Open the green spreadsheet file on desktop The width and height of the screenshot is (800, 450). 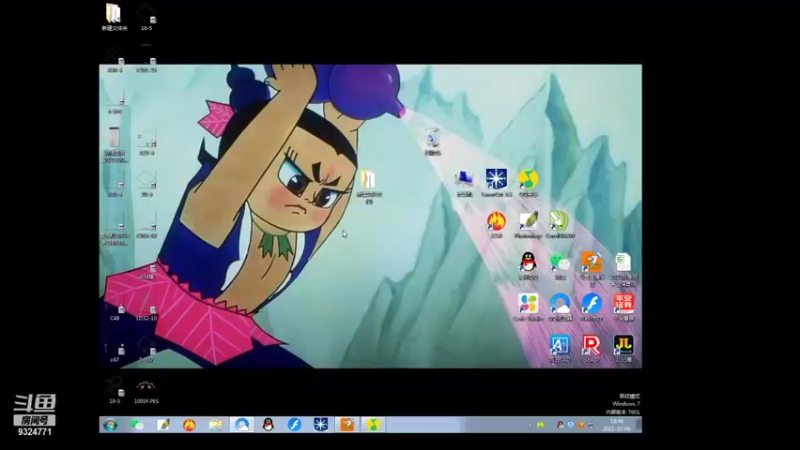point(623,268)
